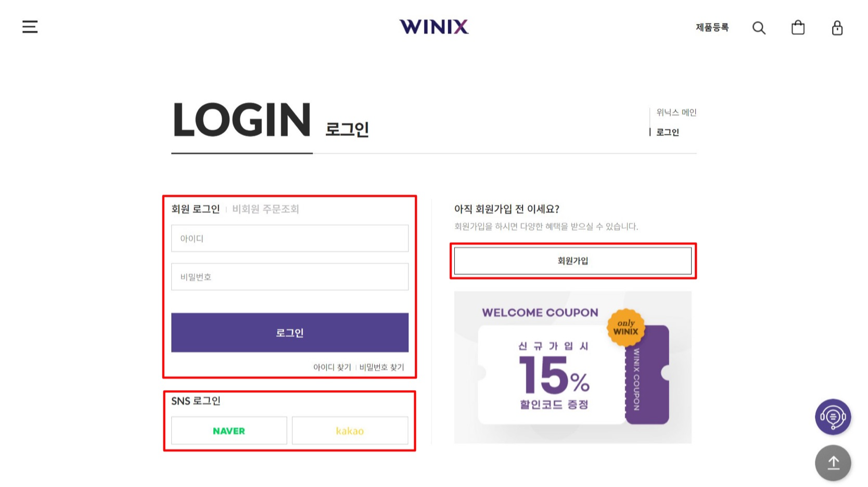Click the scroll-to-top arrow button
The width and height of the screenshot is (868, 487).
tap(833, 463)
